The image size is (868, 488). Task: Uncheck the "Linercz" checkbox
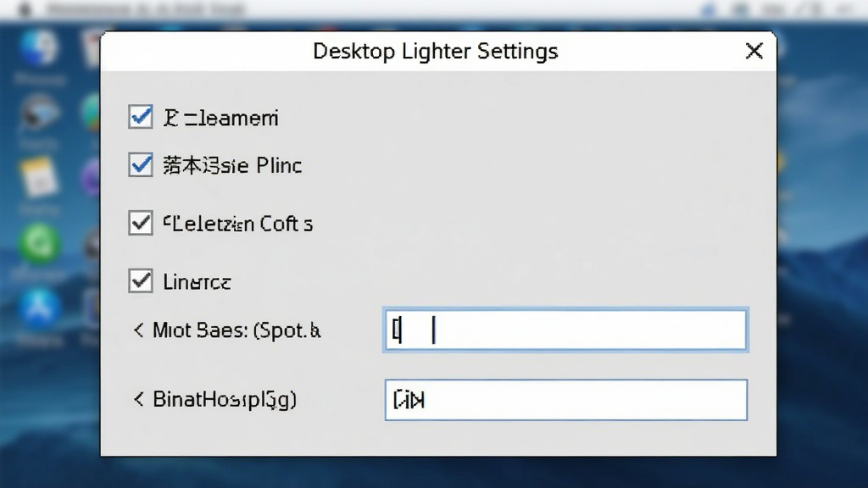click(x=141, y=281)
